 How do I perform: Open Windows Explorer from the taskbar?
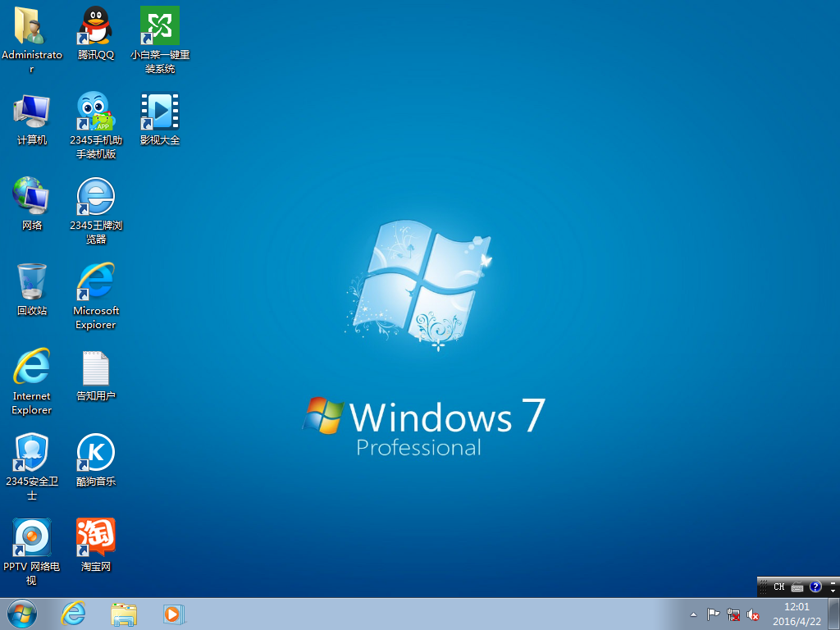tap(124, 614)
